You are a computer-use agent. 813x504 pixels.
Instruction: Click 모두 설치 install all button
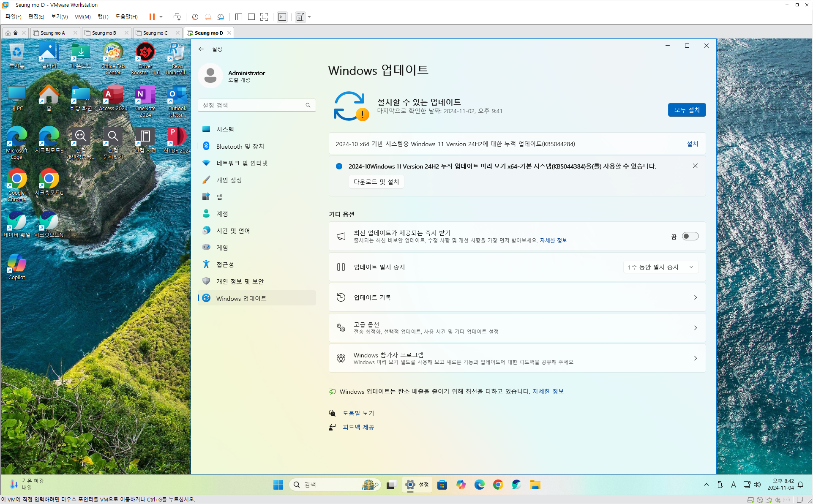coord(687,110)
